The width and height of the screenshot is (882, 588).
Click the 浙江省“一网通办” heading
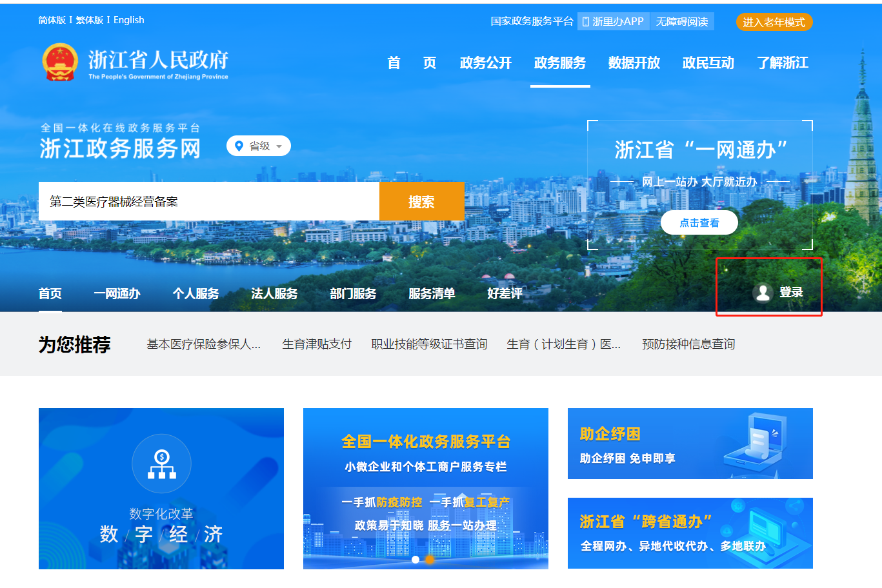coord(701,150)
